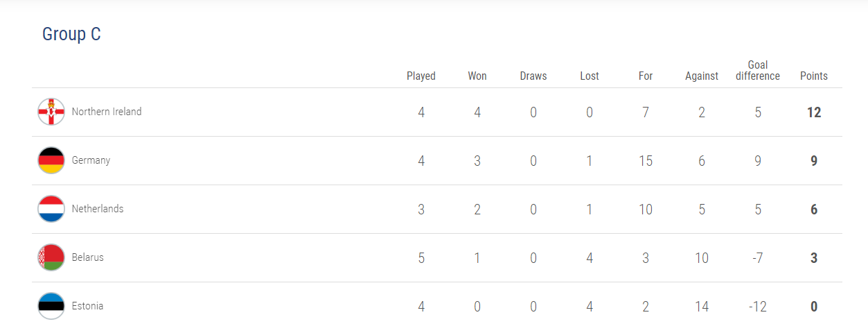This screenshot has height=333, width=868.
Task: Click the Goal difference column header
Action: (758, 71)
